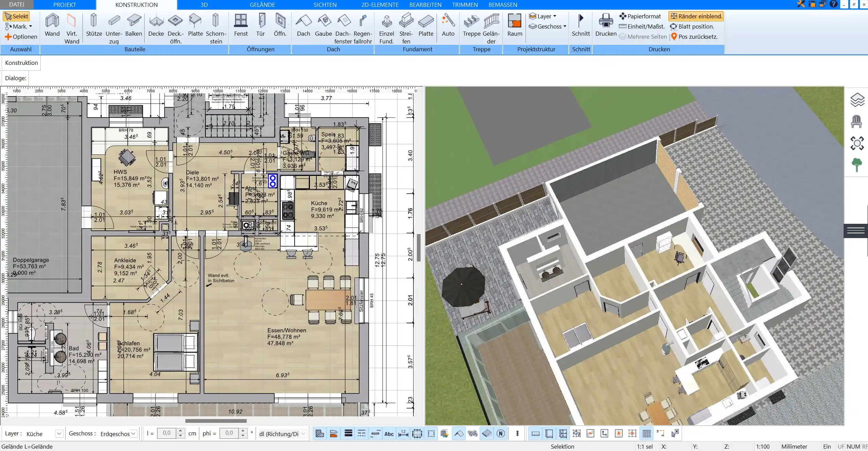Image resolution: width=868 pixels, height=451 pixels.
Task: Toggle north arrow N button
Action: [x=501, y=433]
